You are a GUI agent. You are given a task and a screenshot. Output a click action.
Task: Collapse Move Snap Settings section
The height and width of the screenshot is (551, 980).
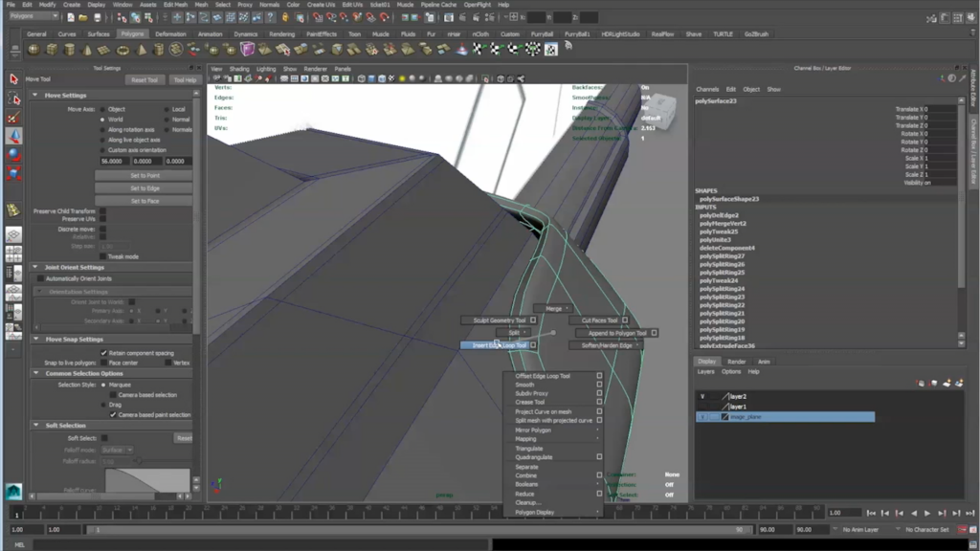pos(35,340)
